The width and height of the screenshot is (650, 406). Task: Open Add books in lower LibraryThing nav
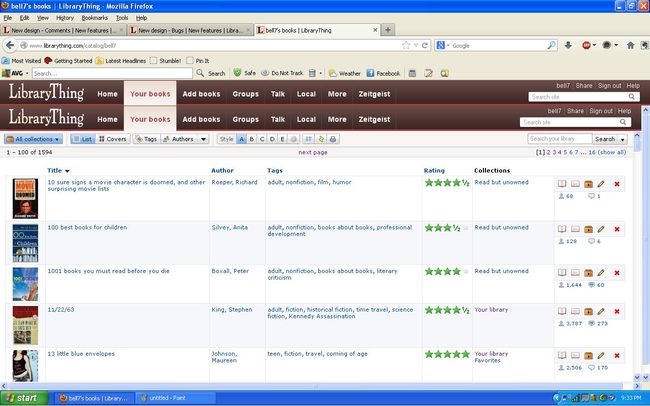pyautogui.click(x=201, y=119)
